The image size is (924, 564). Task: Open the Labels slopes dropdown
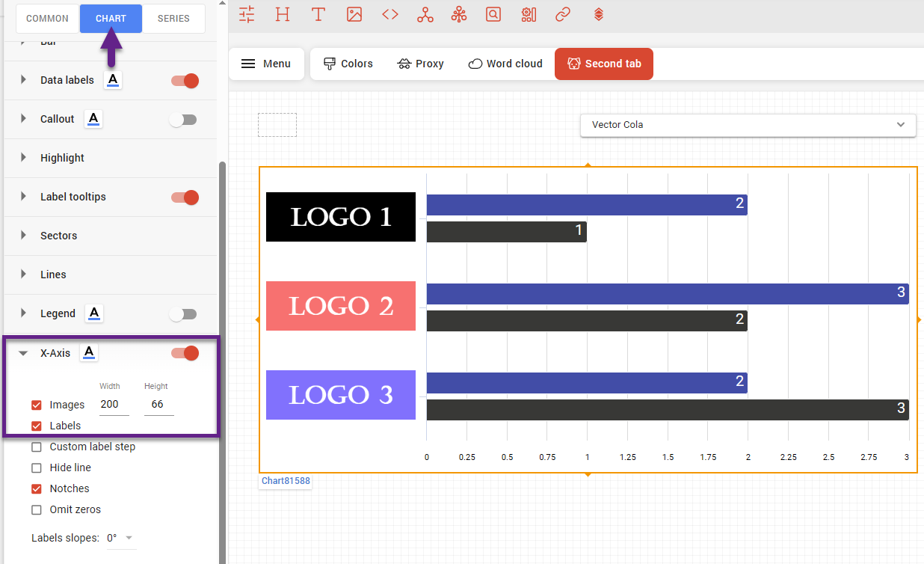pos(120,538)
